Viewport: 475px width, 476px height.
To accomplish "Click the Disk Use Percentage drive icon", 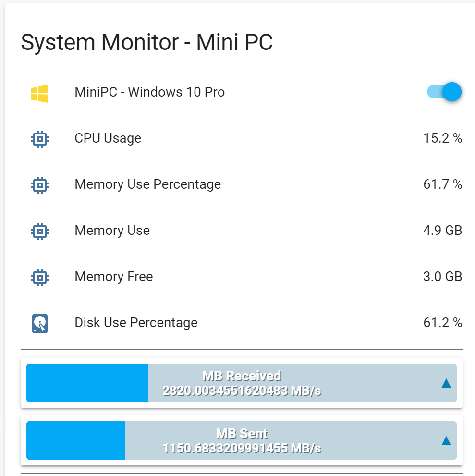I will pyautogui.click(x=39, y=323).
